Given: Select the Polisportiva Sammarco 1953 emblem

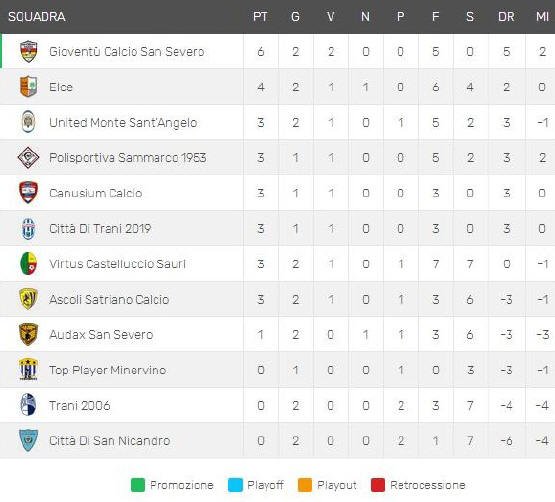Looking at the screenshot, I should (28, 157).
